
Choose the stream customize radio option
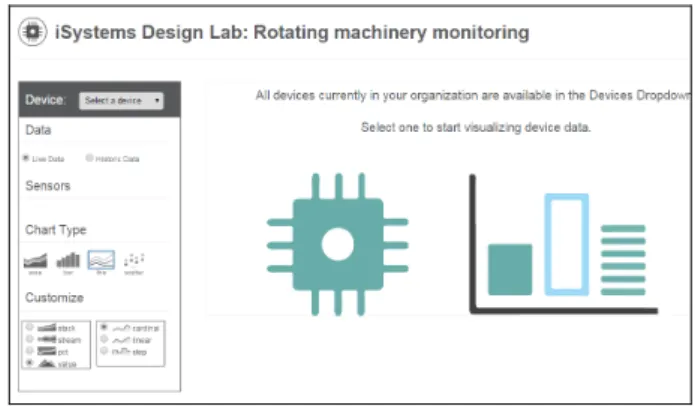[30, 339]
